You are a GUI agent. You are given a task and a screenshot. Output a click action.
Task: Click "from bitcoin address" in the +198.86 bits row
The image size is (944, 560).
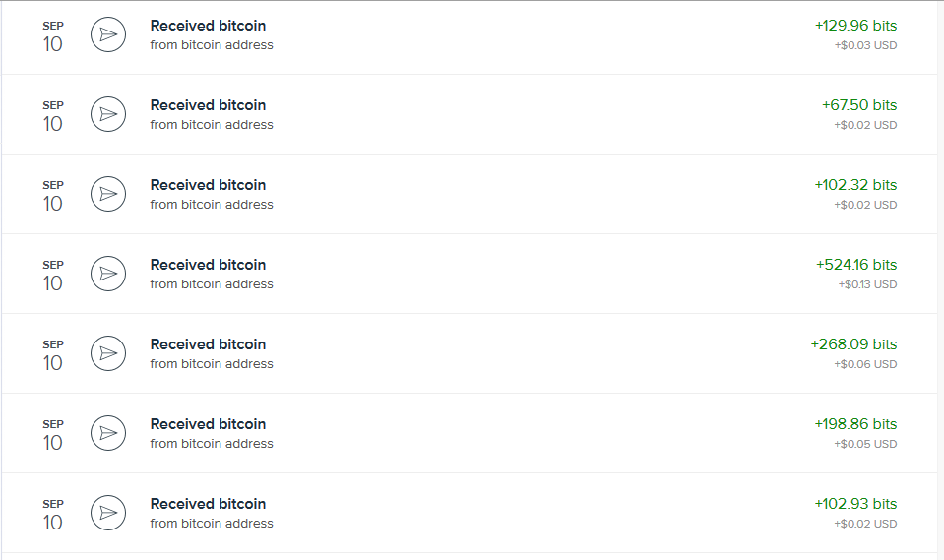(x=212, y=444)
